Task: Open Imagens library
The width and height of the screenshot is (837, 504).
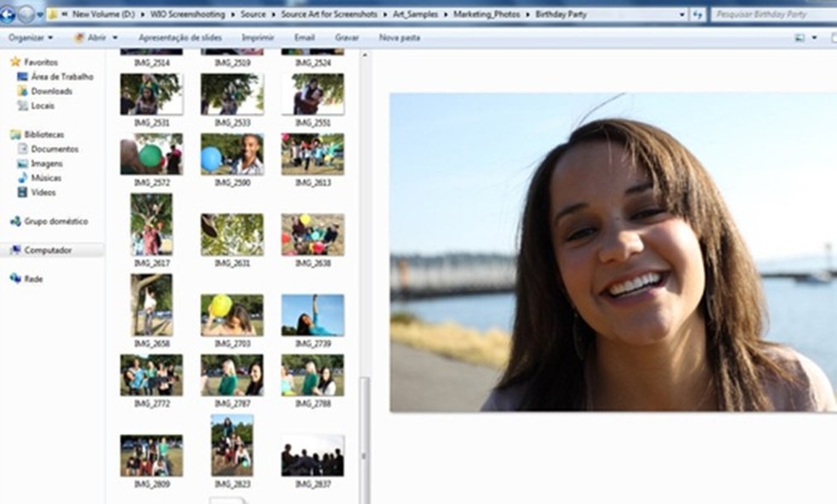Action: coord(40,163)
